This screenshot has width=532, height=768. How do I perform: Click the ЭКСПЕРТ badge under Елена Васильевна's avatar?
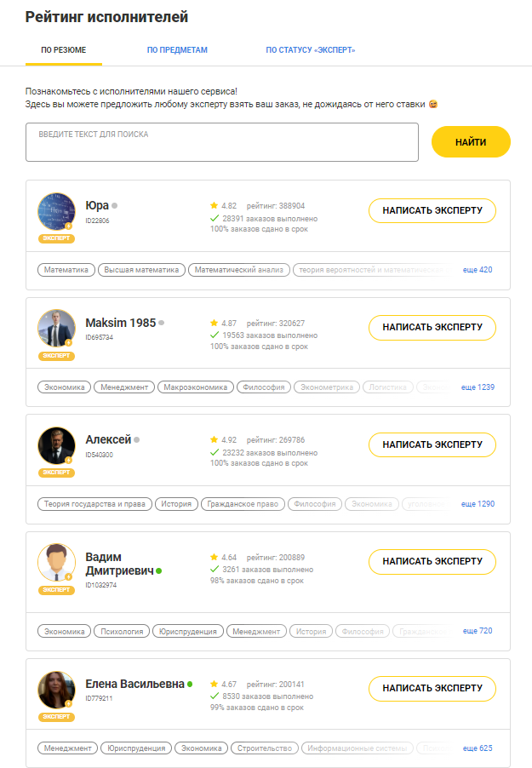(x=56, y=717)
